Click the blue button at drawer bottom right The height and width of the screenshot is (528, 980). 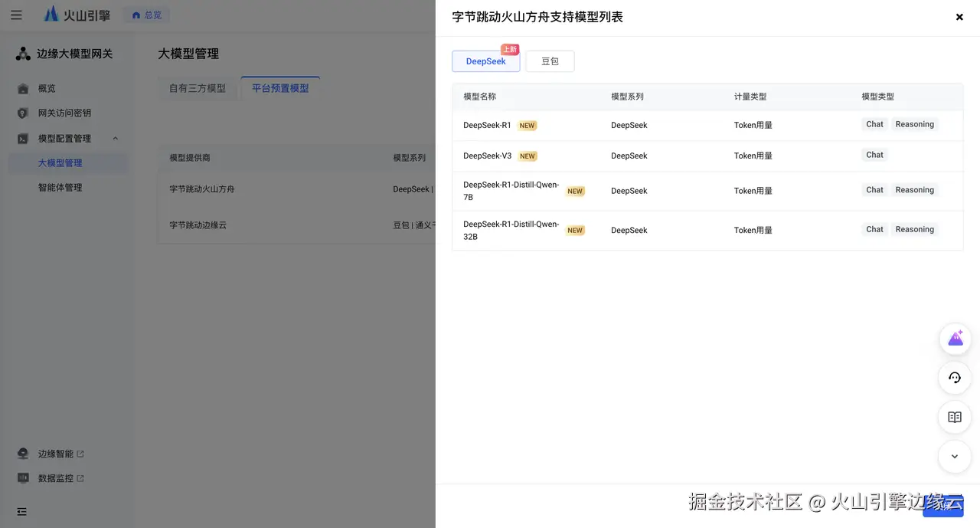943,506
